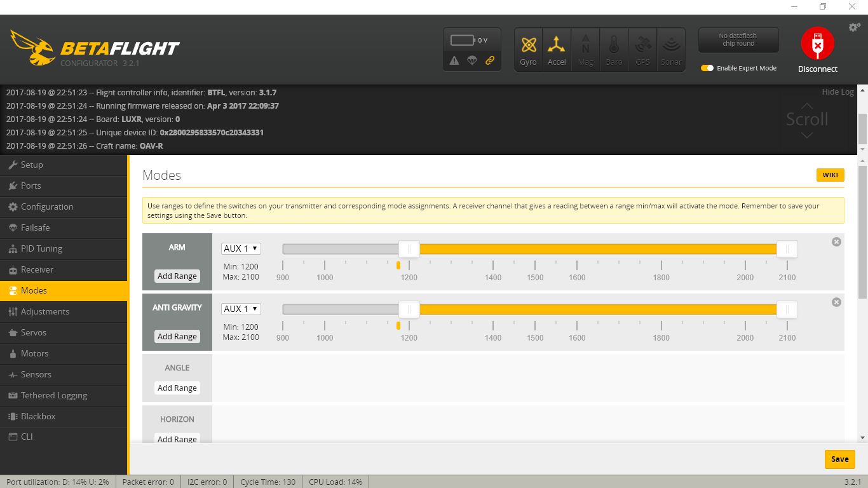Viewport: 868px width, 488px height.
Task: Open the Motors tab
Action: point(64,353)
